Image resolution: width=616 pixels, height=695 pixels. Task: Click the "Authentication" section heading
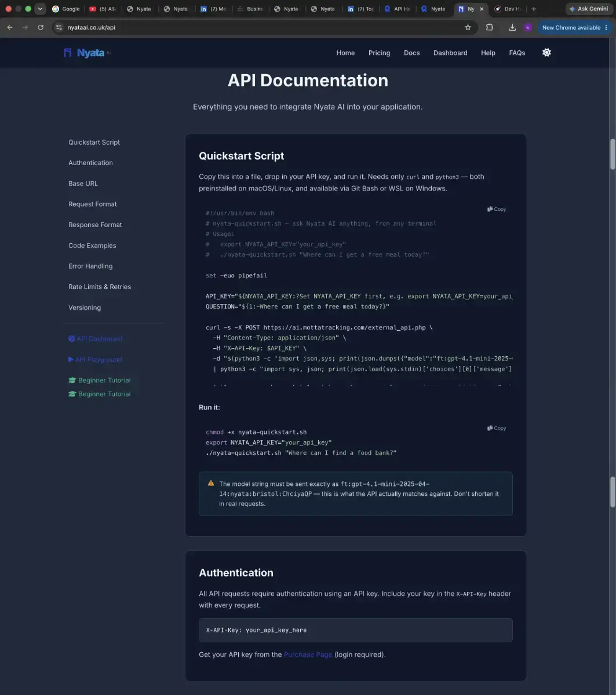coord(236,572)
